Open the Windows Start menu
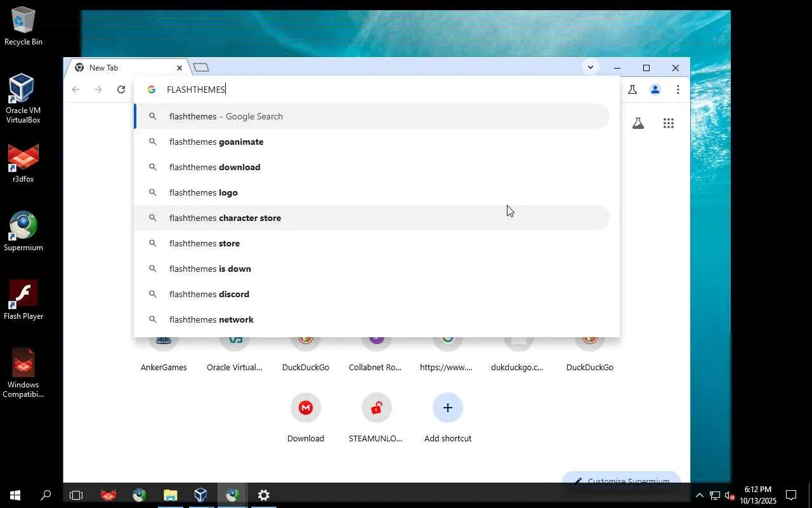Image resolution: width=812 pixels, height=508 pixels. pyautogui.click(x=15, y=495)
